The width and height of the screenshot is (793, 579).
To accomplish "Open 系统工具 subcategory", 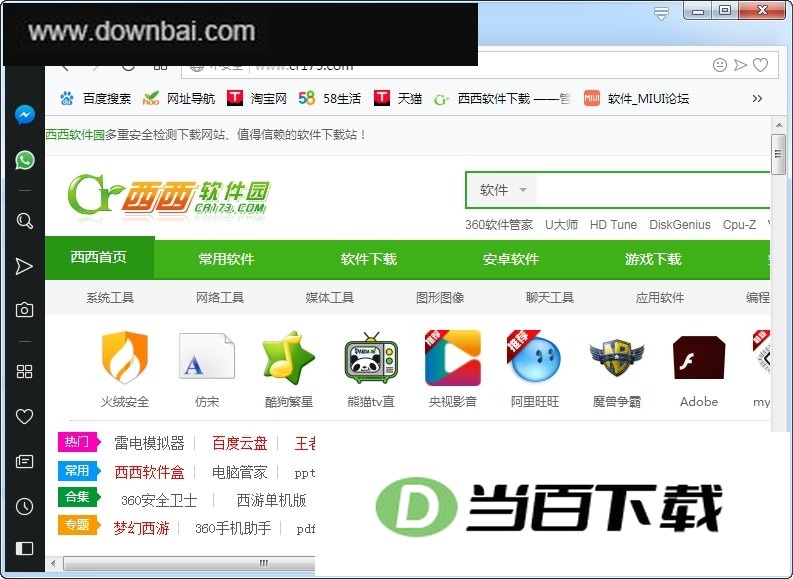I will 110,297.
